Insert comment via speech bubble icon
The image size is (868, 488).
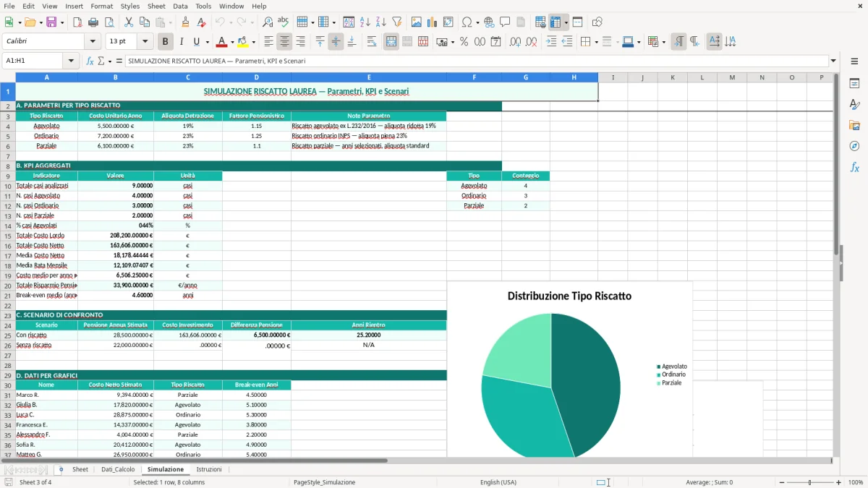click(x=506, y=22)
